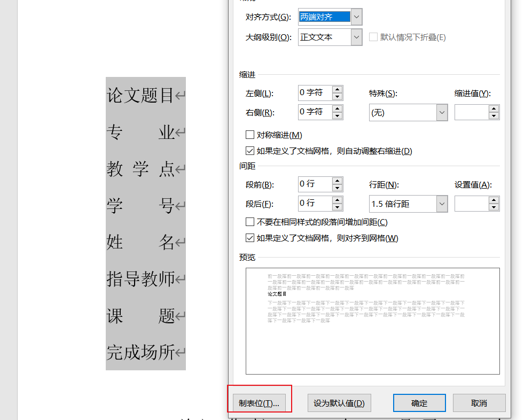This screenshot has width=532, height=420.
Task: Click the 段前 spacing input field
Action: click(315, 184)
